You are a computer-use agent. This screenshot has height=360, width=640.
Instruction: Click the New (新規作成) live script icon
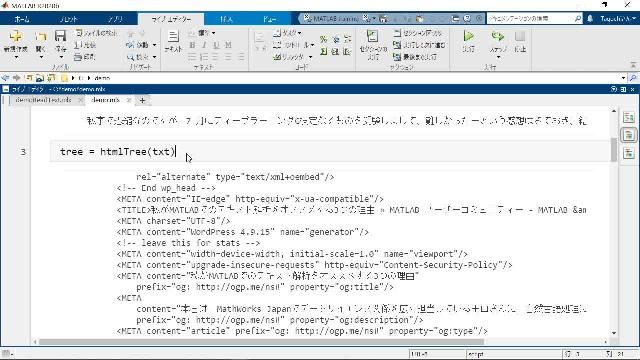coord(16,36)
